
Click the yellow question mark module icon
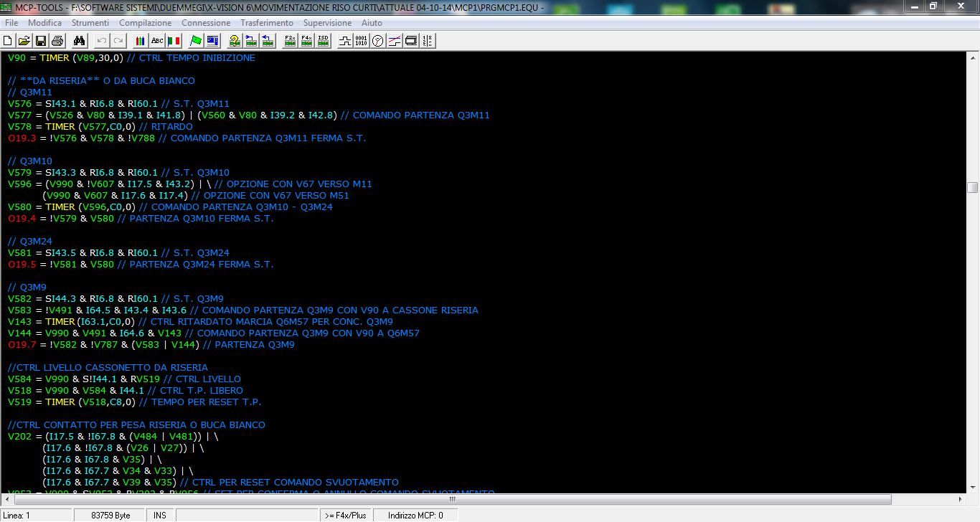point(235,41)
